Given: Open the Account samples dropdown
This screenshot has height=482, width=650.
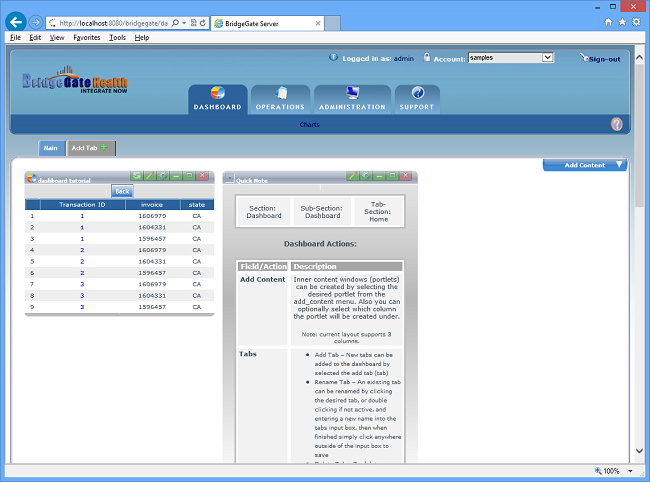Looking at the screenshot, I should click(510, 58).
